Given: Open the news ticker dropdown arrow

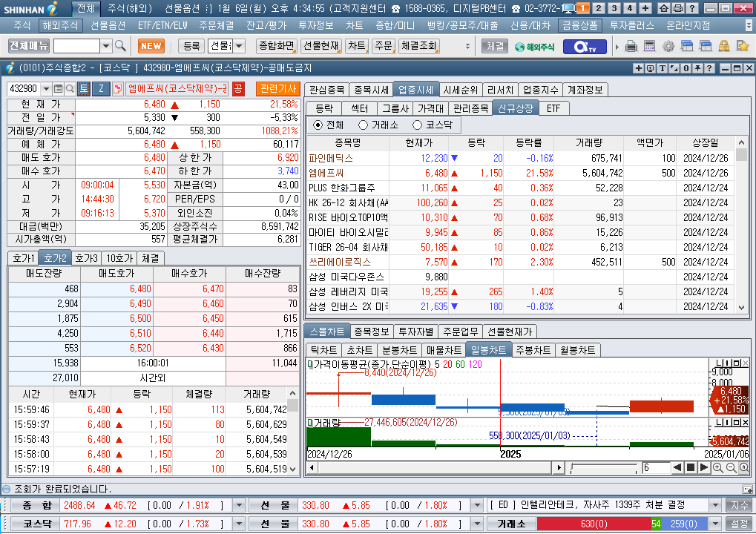Looking at the screenshot, I should click(x=716, y=505).
